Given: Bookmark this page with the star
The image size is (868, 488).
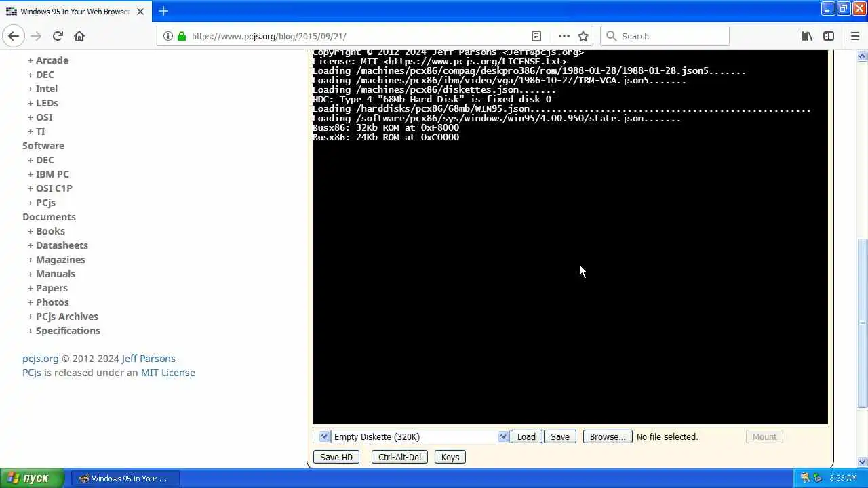Looking at the screenshot, I should coord(583,36).
